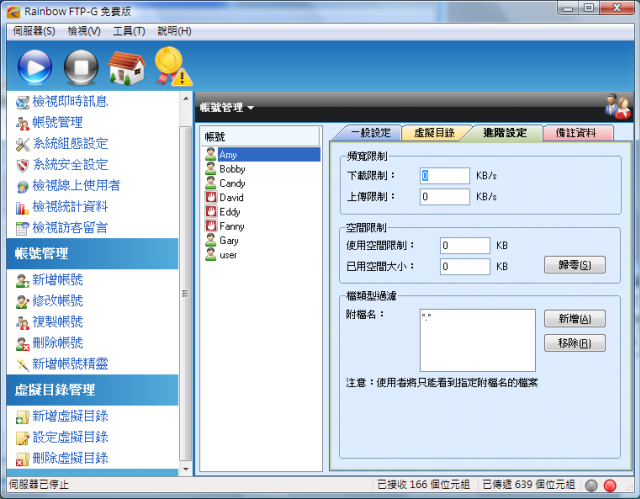Click the globe icon for 檢視線上使用者
Screen dimensions: 640x499
(22, 186)
